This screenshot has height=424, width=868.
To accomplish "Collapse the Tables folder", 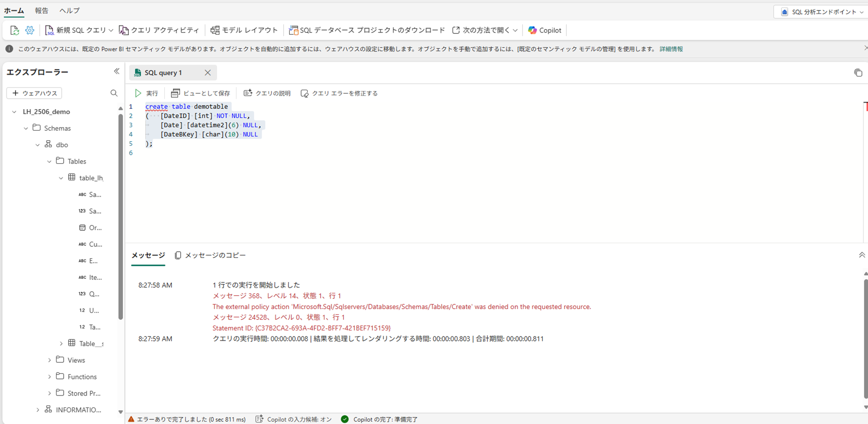I will (49, 162).
